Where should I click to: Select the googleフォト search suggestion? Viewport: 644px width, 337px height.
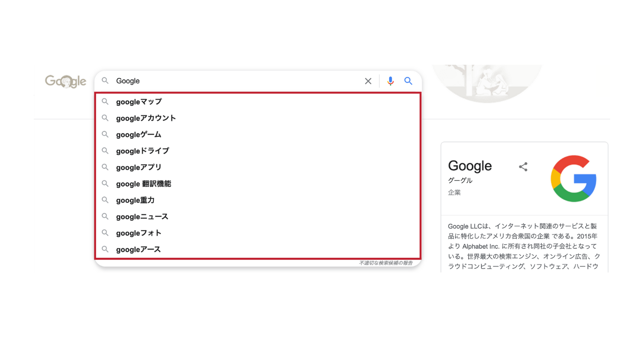[x=139, y=233]
